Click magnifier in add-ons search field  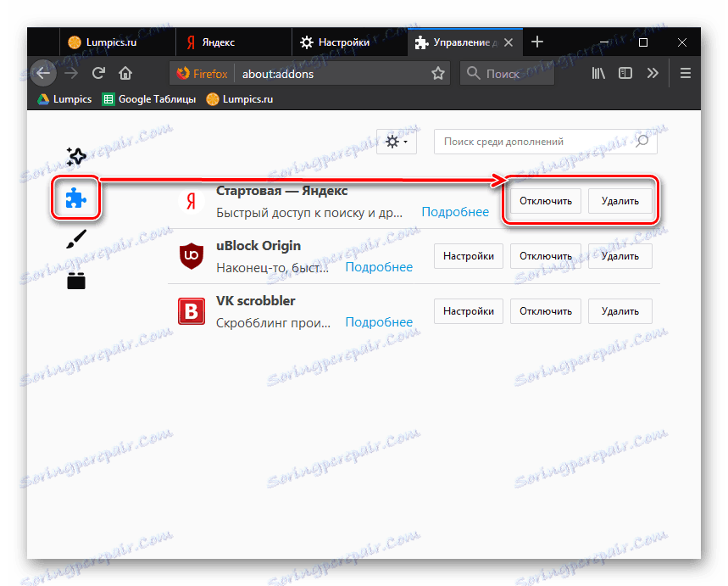tap(642, 142)
